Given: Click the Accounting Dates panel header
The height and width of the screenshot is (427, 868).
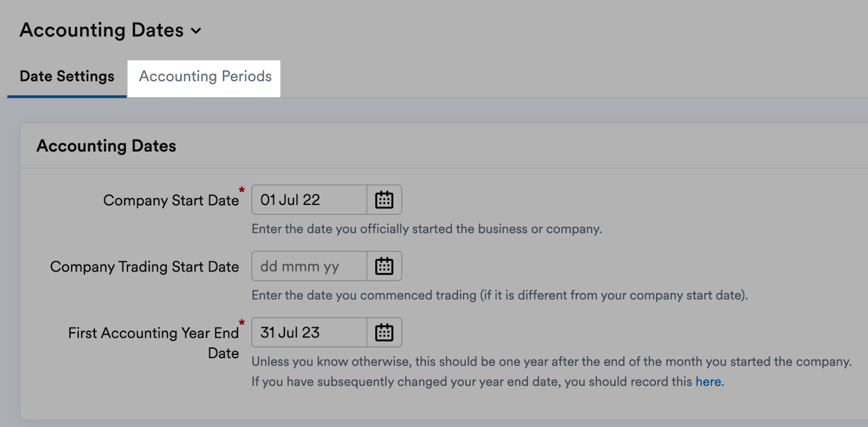Looking at the screenshot, I should [x=106, y=146].
